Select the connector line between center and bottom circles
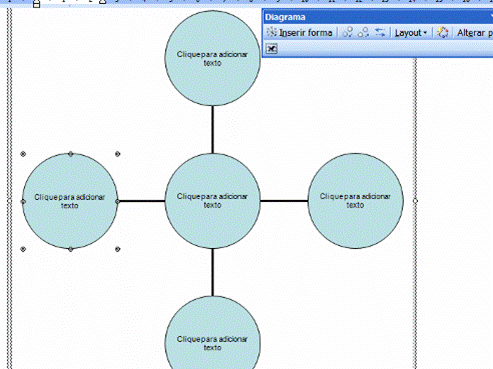 (x=213, y=272)
